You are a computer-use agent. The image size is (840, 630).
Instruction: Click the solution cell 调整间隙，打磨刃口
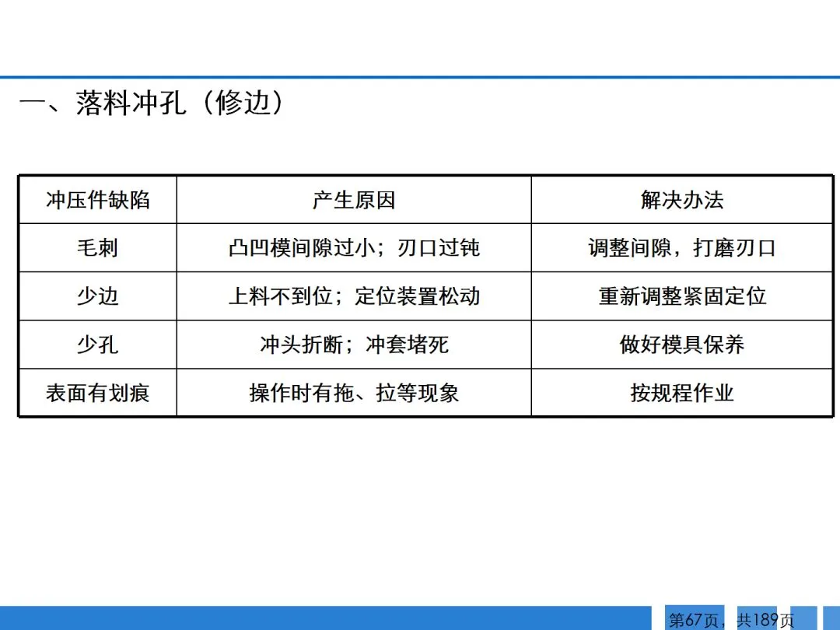682,247
